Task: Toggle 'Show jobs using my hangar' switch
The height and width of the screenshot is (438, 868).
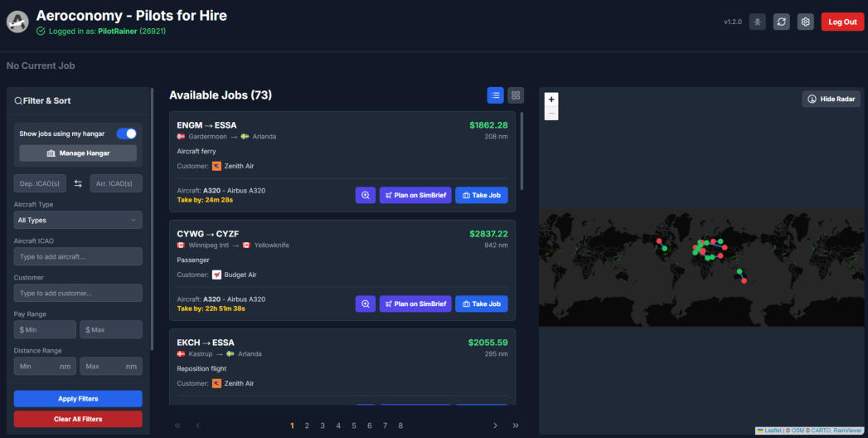Action: (126, 134)
